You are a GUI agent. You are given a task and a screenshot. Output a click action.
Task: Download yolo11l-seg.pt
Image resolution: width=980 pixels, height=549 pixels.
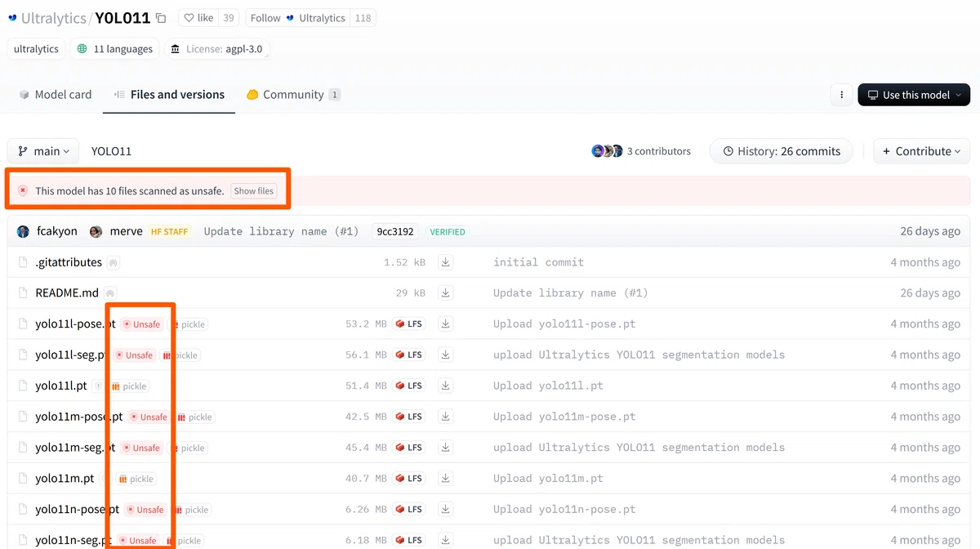tap(446, 355)
